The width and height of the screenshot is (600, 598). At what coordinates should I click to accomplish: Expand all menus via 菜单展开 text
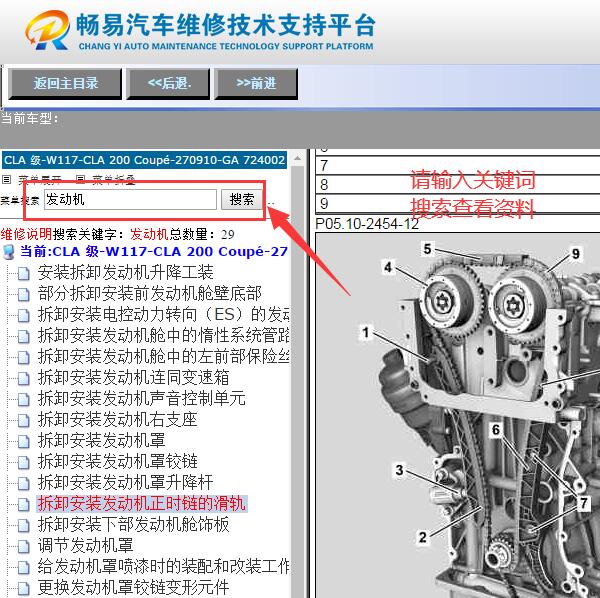(x=40, y=179)
